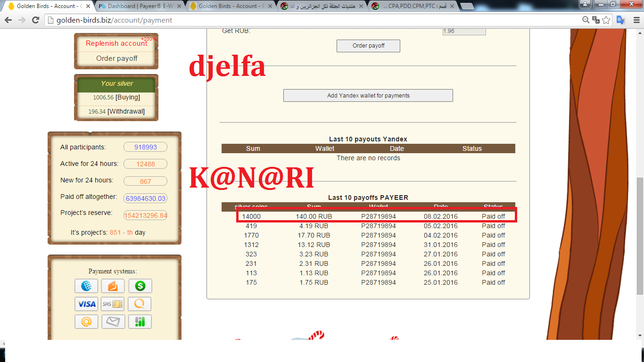The height and width of the screenshot is (362, 644).
Task: Click Add Yandex wallet for payments
Action: [x=368, y=95]
